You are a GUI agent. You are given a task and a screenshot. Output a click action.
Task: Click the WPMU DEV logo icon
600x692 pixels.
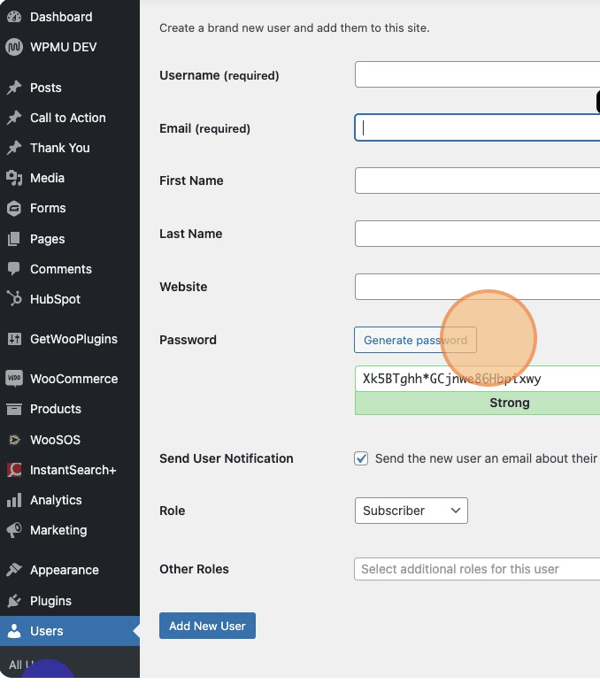coord(14,47)
